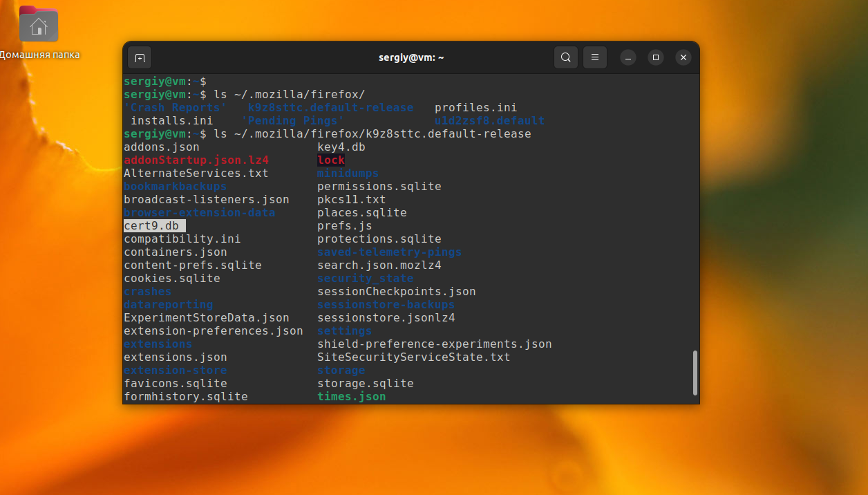Open a new terminal tab
The width and height of the screenshot is (868, 495).
(x=140, y=57)
